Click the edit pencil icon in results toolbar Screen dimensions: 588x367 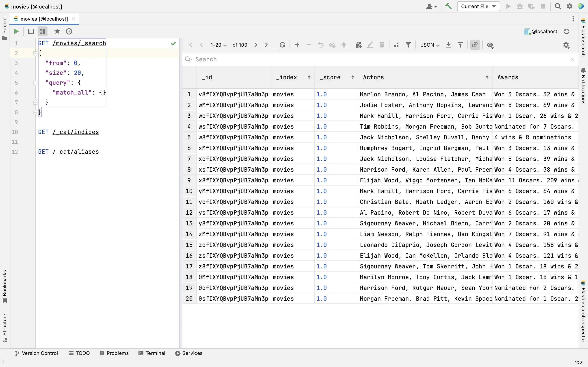[x=370, y=45]
